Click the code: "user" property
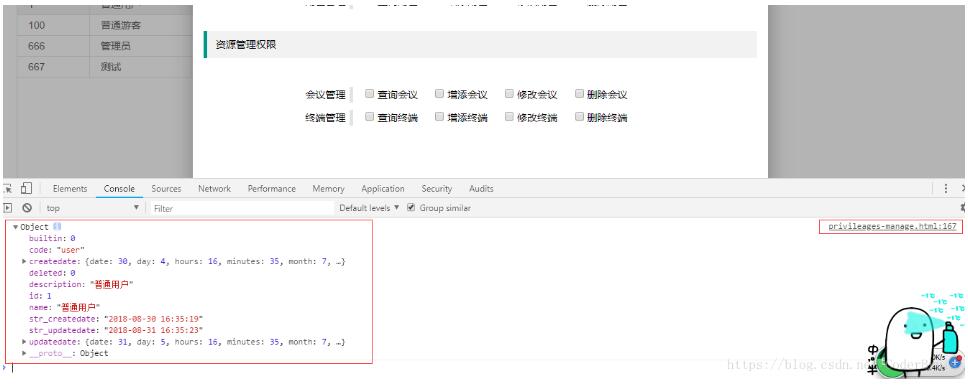 [57, 250]
